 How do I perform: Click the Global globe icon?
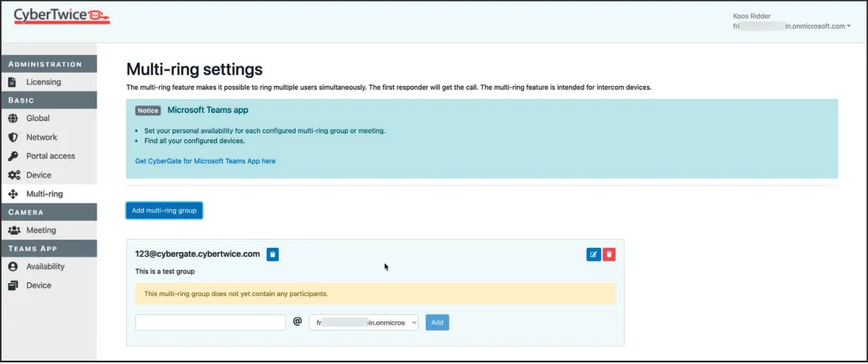pos(13,119)
